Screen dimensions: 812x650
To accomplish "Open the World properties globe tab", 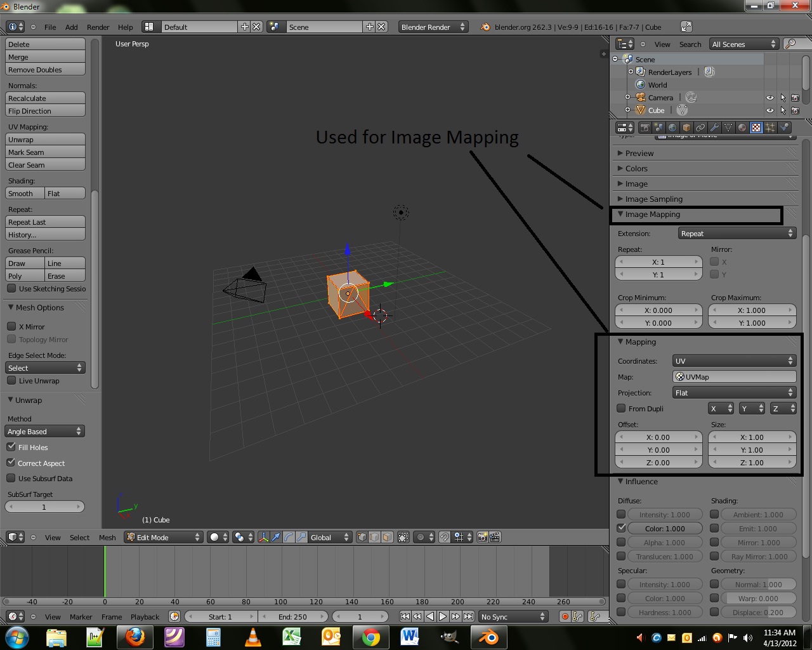I will [x=672, y=128].
